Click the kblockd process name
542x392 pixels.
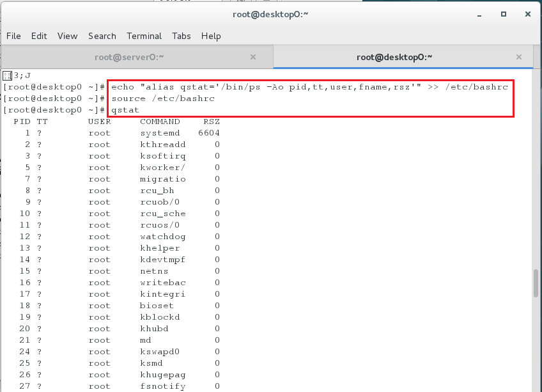160,317
